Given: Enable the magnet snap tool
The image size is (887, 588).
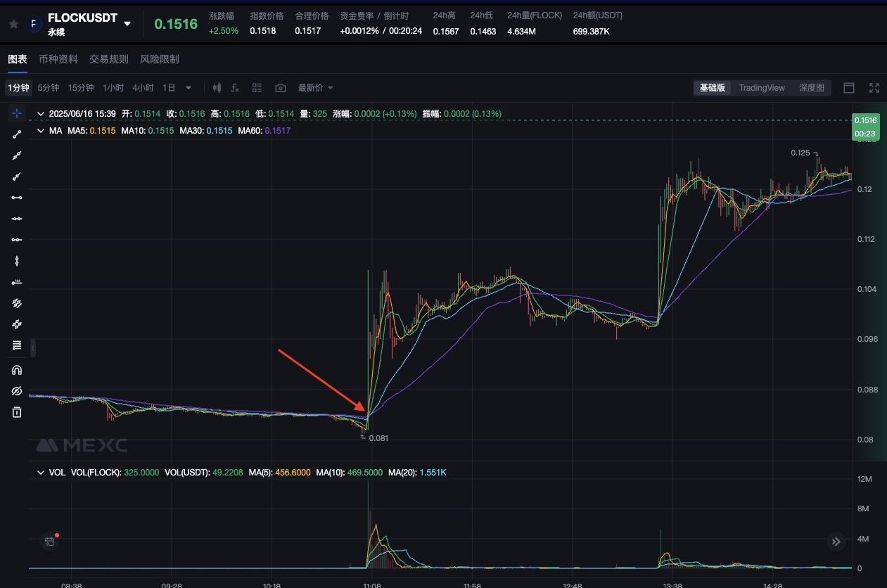Looking at the screenshot, I should point(17,370).
